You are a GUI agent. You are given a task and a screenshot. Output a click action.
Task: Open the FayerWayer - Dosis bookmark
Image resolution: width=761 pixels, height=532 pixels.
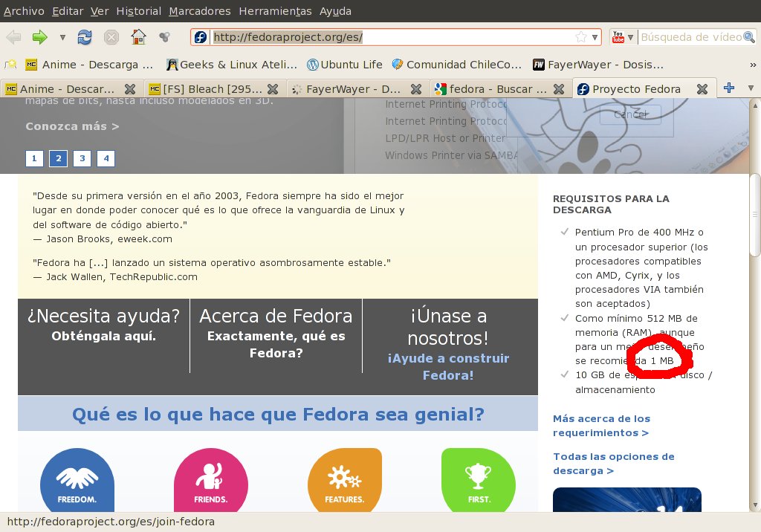tap(598, 65)
